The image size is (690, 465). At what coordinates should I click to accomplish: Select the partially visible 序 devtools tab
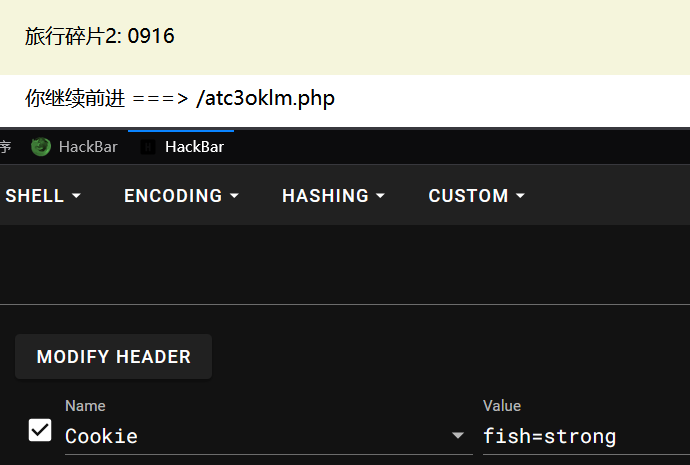5,147
